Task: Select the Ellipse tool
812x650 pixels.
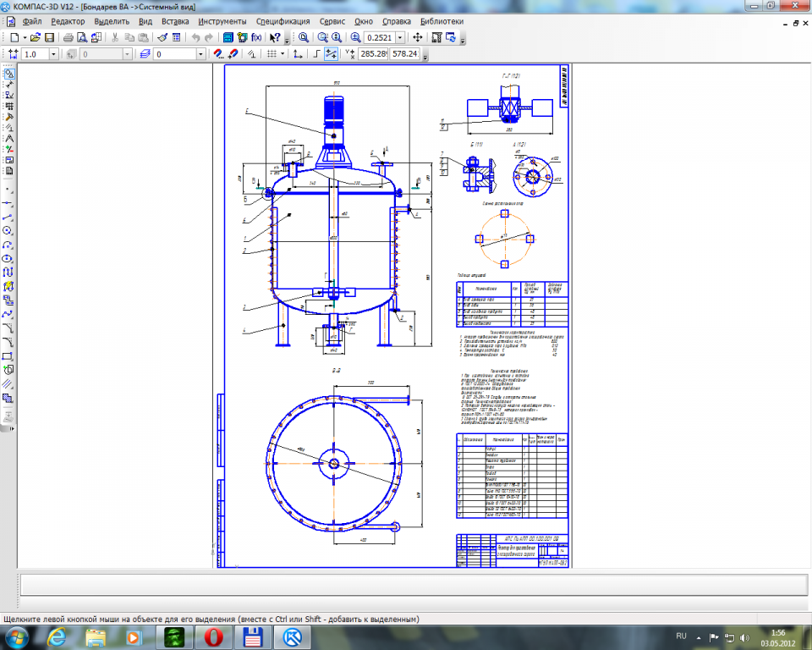Action: click(8, 259)
